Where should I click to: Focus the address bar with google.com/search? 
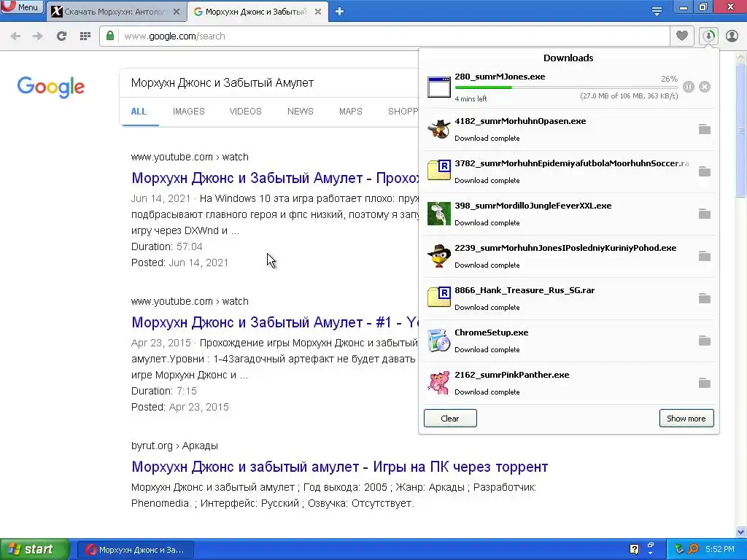tap(384, 36)
